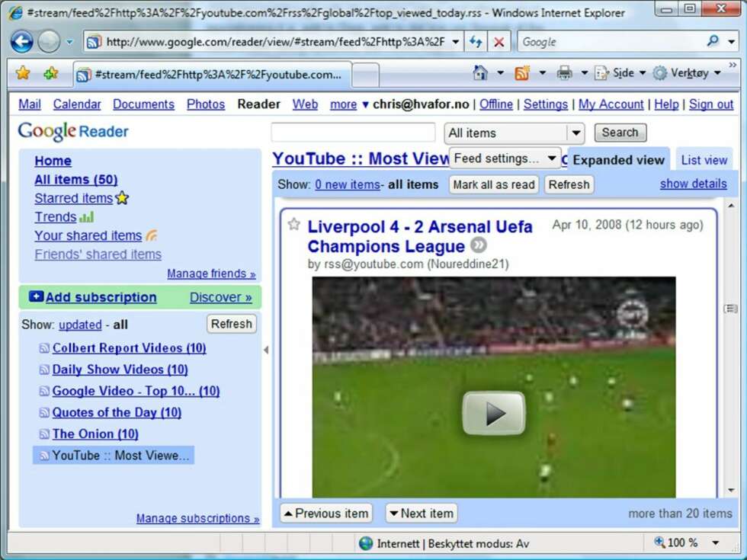747x560 pixels.
Task: Switch to Expanded view tab
Action: pos(618,159)
